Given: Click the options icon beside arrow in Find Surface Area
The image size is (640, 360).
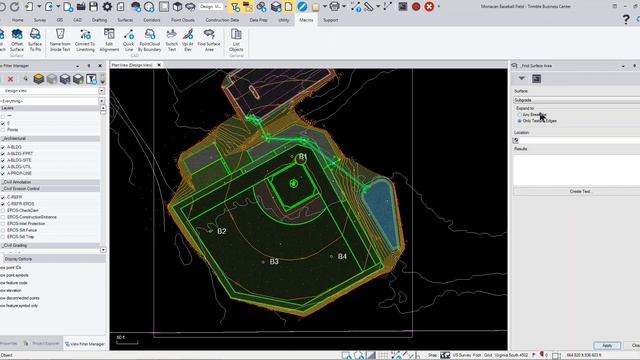Looking at the screenshot, I should (536, 79).
